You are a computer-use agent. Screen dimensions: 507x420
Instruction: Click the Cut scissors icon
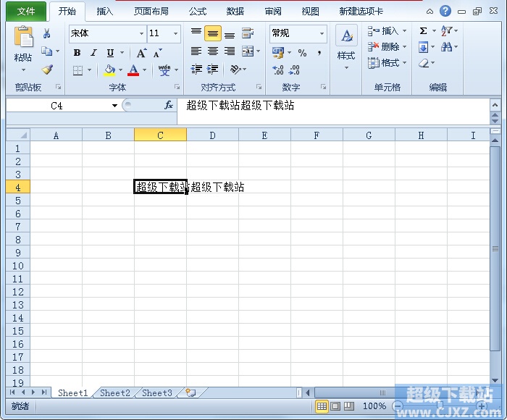click(x=47, y=33)
